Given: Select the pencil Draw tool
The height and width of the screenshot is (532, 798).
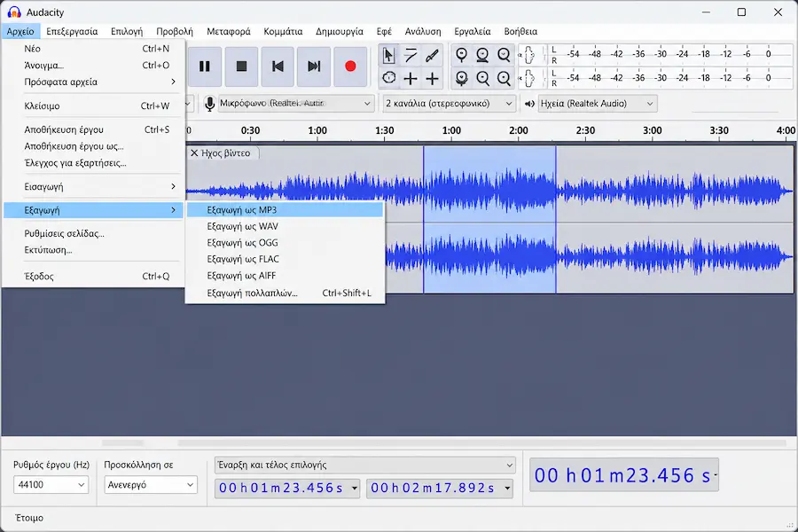Looking at the screenshot, I should (432, 55).
